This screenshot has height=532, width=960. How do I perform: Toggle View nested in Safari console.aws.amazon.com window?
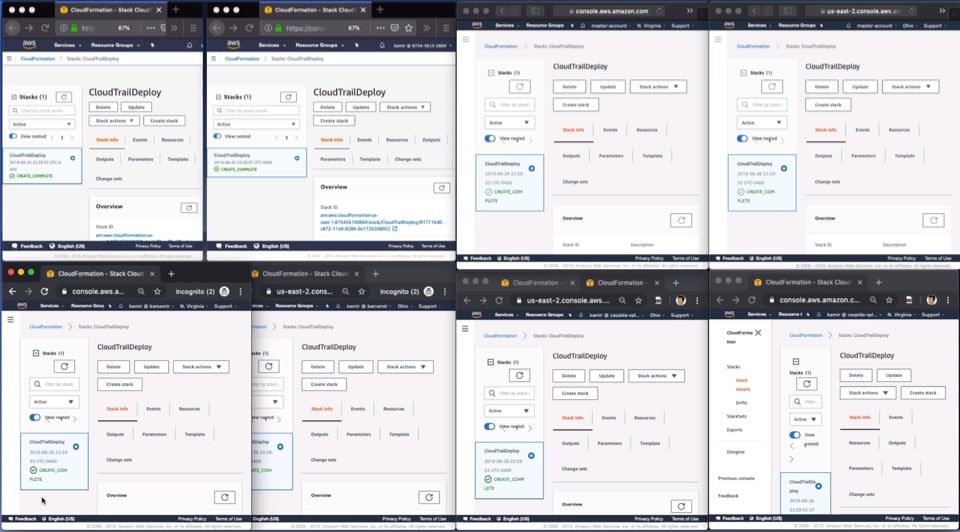coord(490,138)
